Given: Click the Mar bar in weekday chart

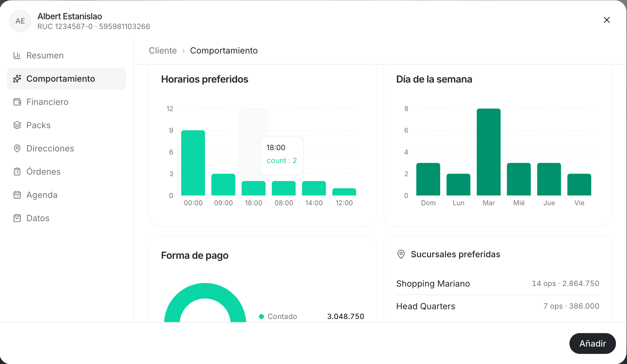Looking at the screenshot, I should [489, 152].
